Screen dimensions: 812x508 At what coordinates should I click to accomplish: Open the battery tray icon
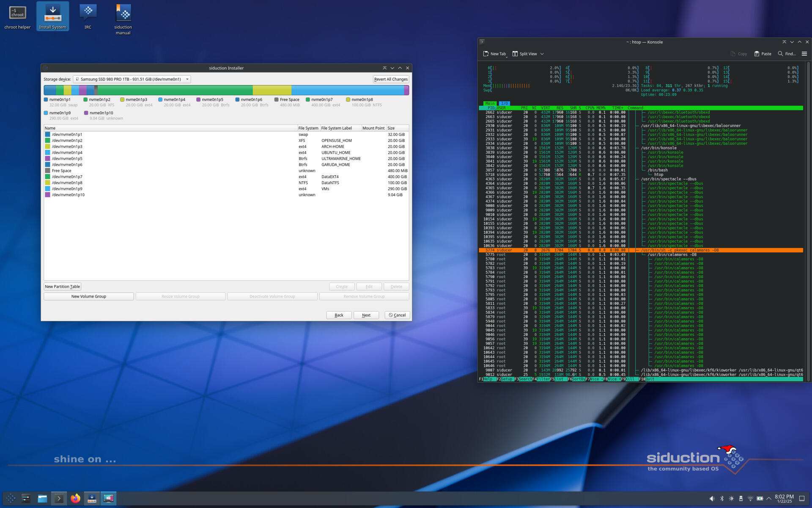coord(760,498)
